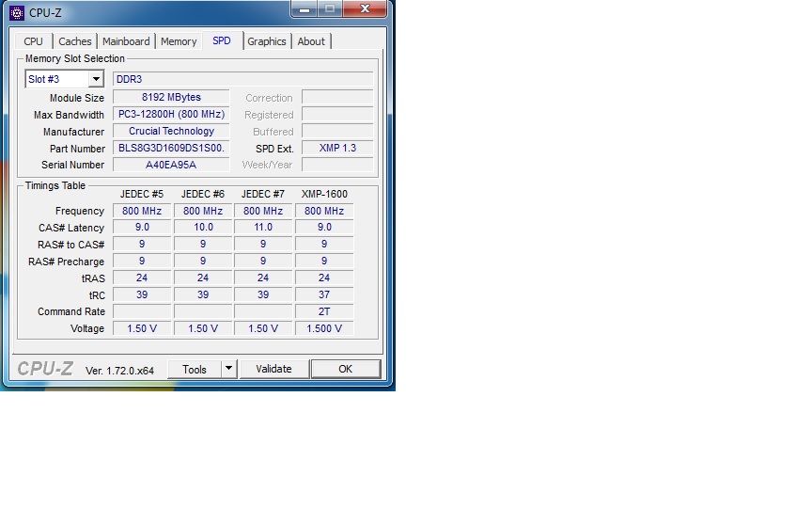Screen dimensions: 812x508
Task: Click the empty Registered field
Action: pos(337,114)
